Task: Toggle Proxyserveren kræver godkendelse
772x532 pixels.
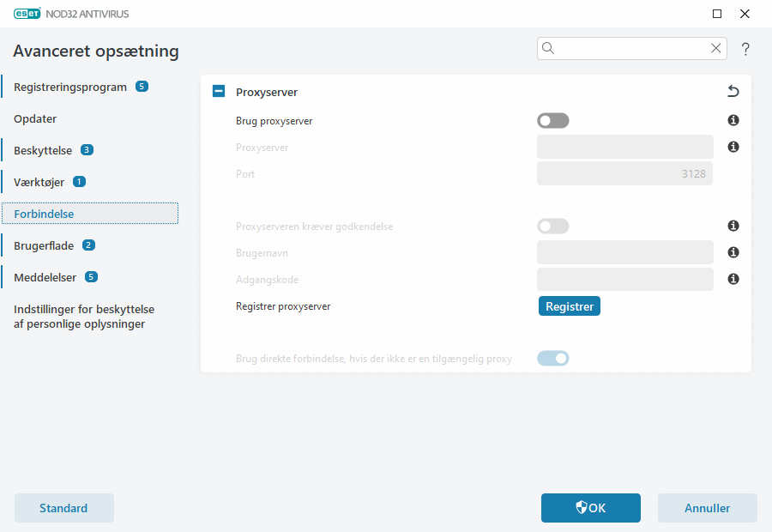Action: (x=552, y=226)
